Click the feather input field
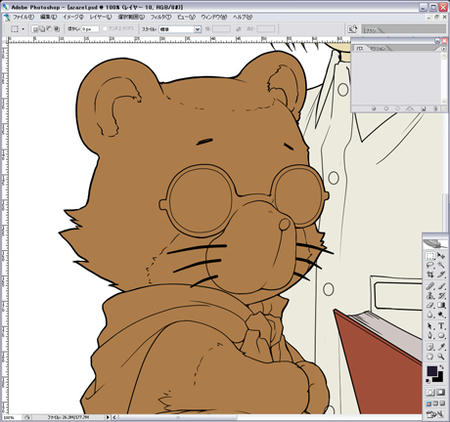 click(x=89, y=29)
